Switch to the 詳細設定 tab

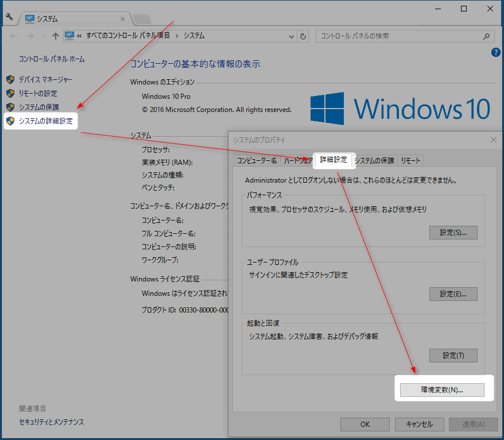tap(334, 160)
